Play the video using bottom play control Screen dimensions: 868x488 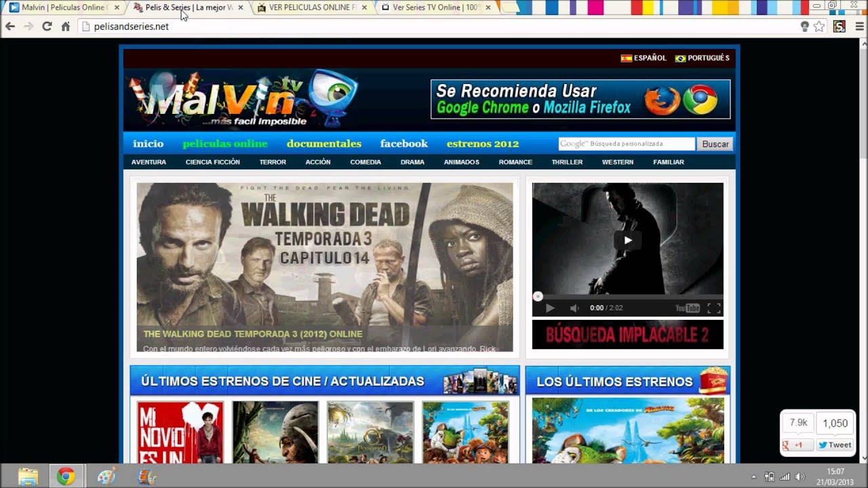point(550,308)
